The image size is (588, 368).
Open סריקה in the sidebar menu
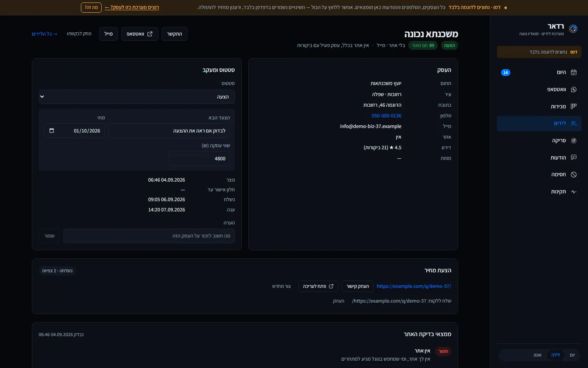[539, 141]
